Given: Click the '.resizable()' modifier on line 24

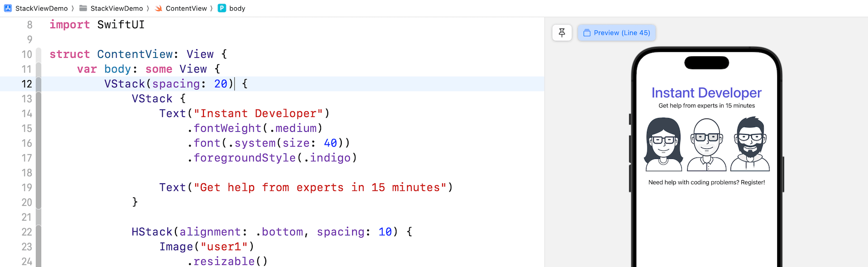Looking at the screenshot, I should [227, 261].
